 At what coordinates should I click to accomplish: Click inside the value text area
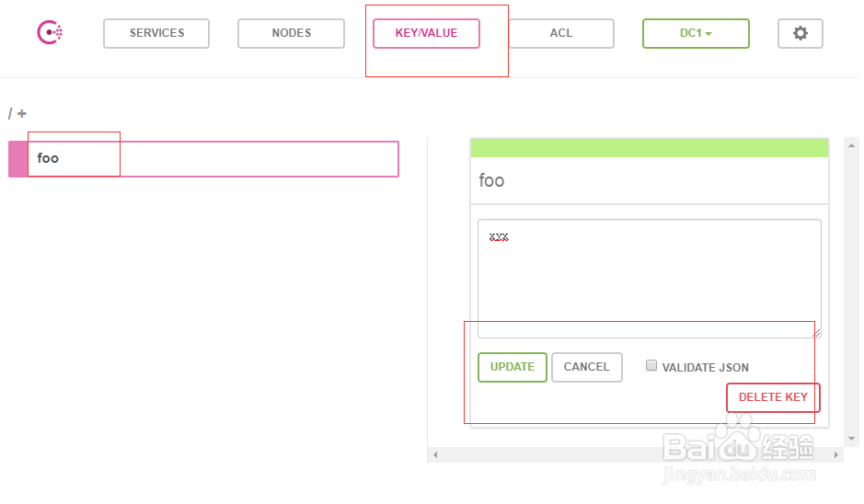649,278
